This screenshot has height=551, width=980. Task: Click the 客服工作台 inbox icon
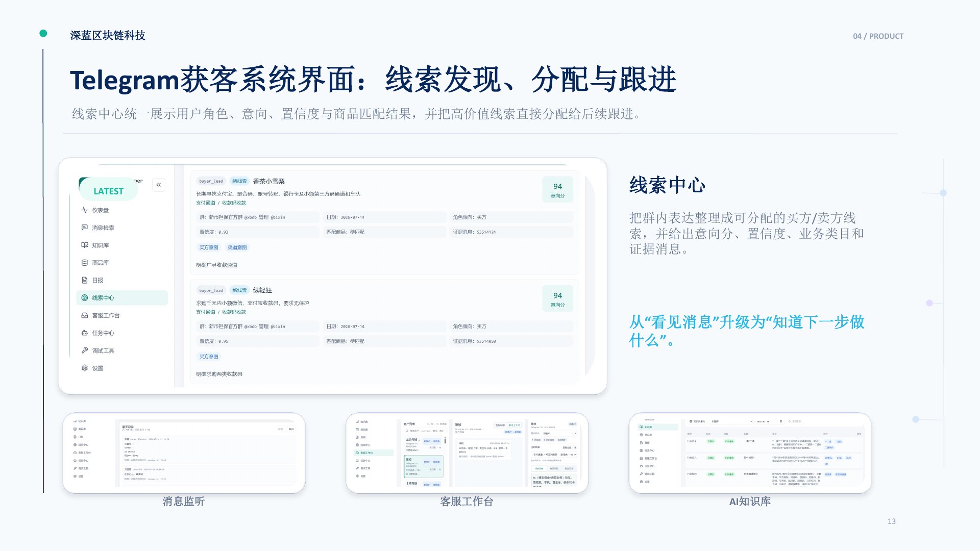[85, 315]
